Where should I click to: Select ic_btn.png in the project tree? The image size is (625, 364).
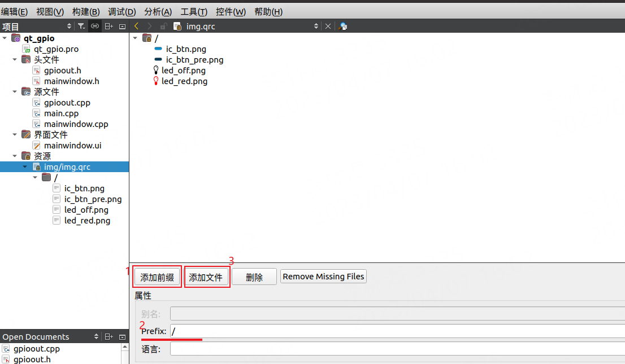[x=84, y=188]
